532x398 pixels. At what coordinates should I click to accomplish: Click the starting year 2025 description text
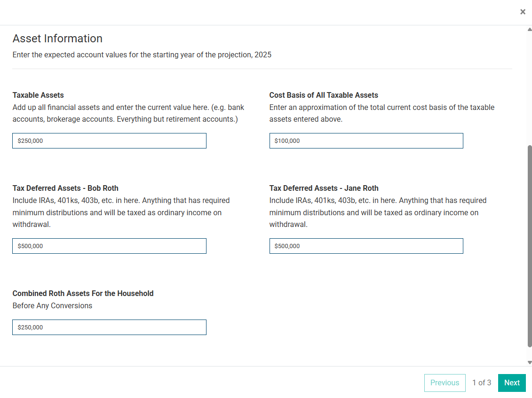pos(142,55)
